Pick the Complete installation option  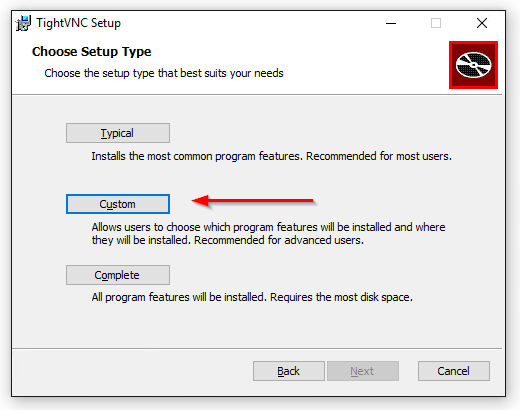118,275
